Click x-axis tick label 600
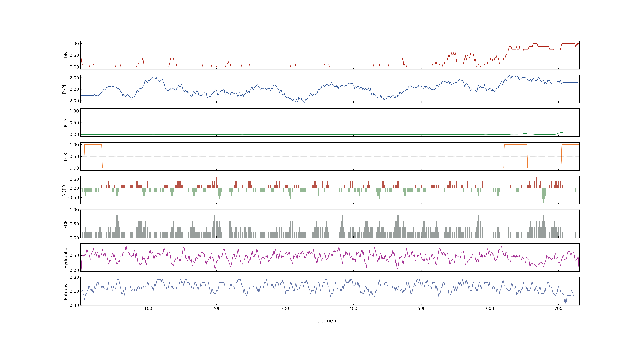This screenshot has width=644, height=343. click(x=490, y=309)
